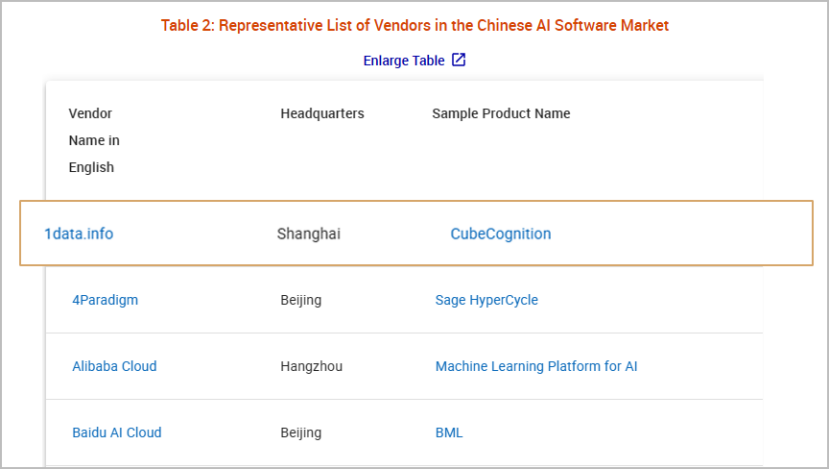Click the Shanghai headquarters cell

click(x=309, y=233)
